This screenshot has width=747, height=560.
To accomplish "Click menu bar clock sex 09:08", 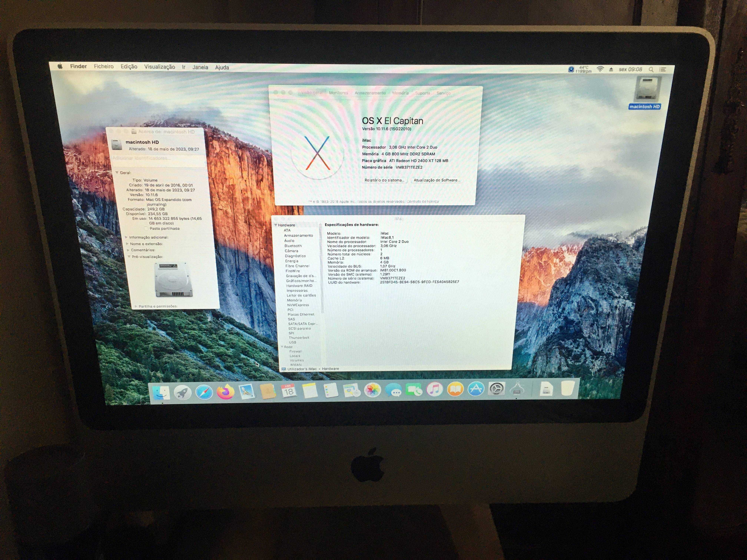I will 630,69.
